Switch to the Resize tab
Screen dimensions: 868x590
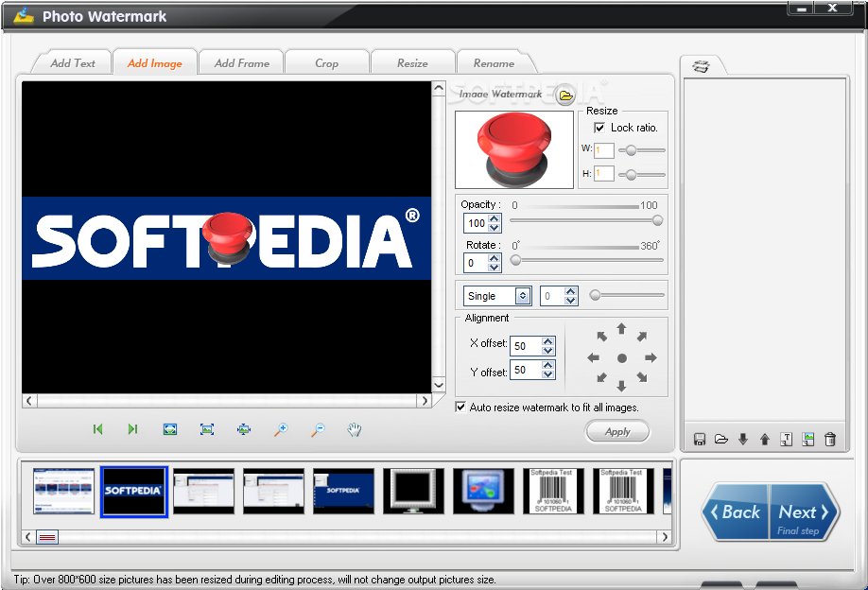[412, 63]
